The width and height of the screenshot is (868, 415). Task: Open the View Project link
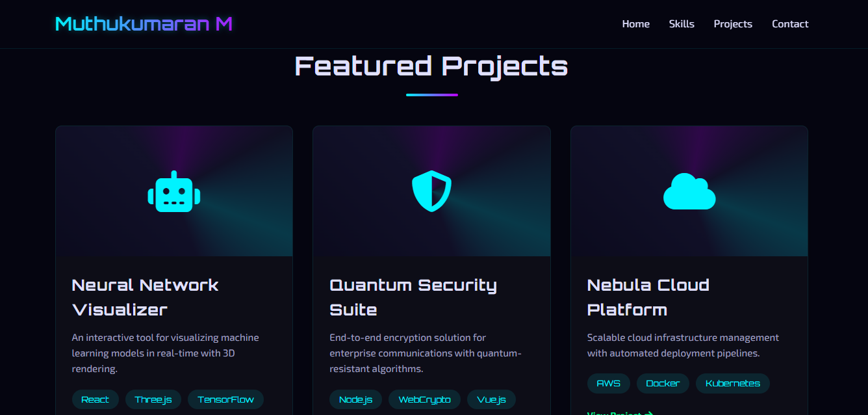point(620,412)
